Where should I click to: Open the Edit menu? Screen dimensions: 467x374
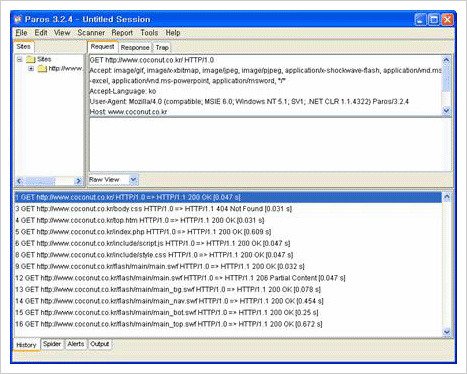pos(41,33)
